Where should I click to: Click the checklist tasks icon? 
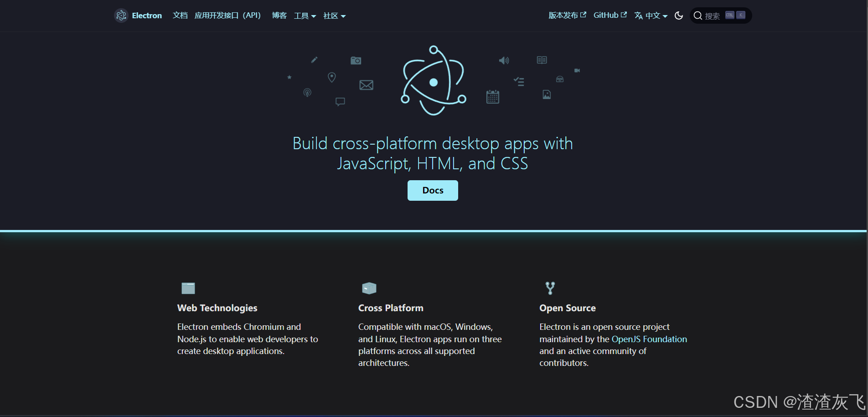click(x=519, y=82)
